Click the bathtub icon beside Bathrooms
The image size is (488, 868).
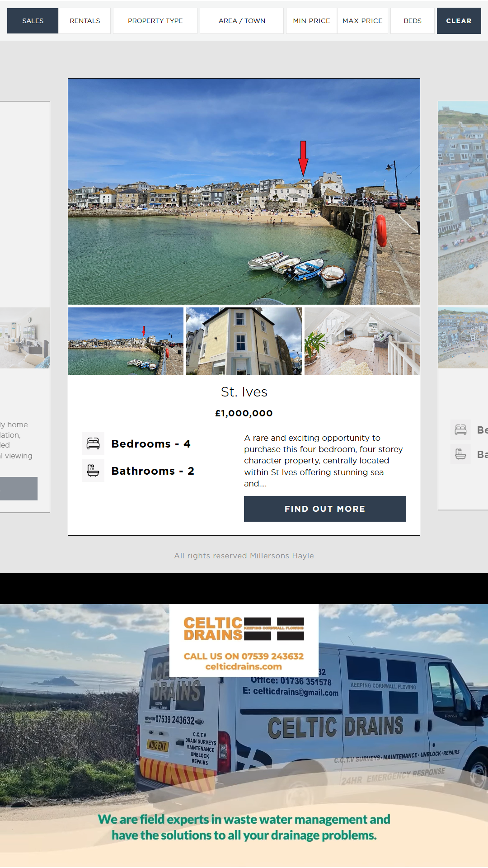(93, 471)
